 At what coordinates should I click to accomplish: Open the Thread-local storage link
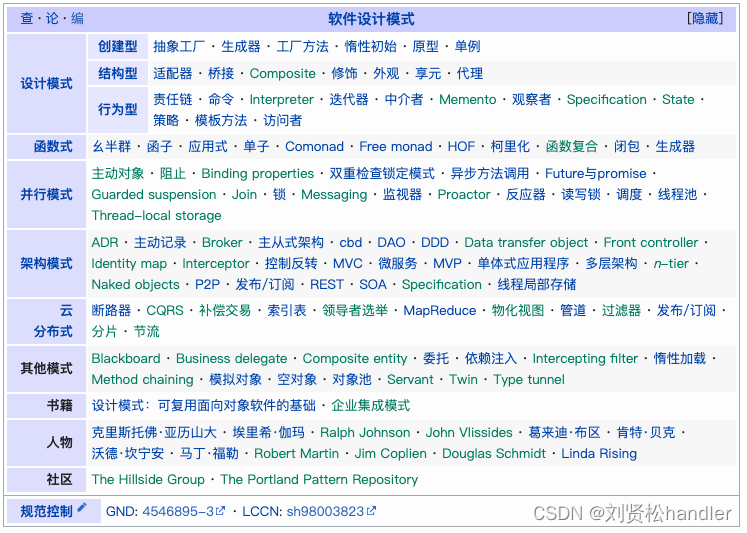156,216
